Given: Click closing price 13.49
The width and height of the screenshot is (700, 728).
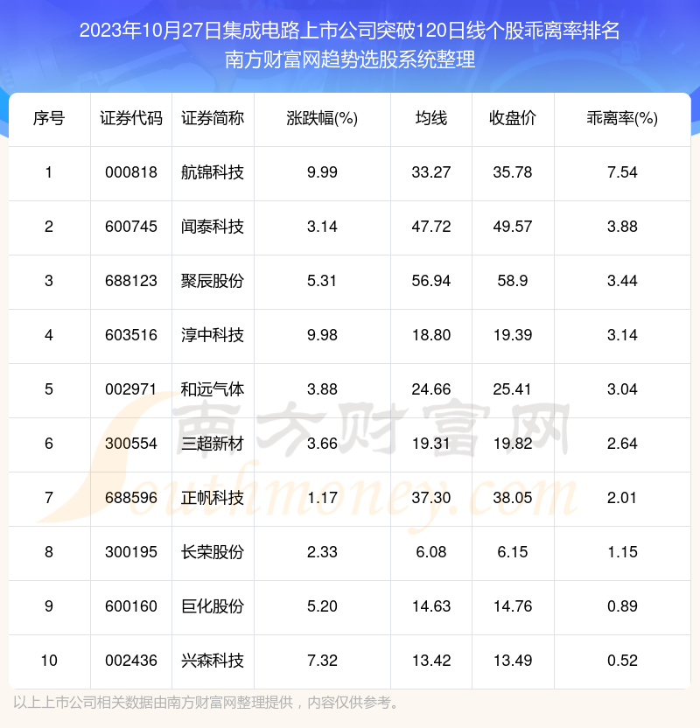Looking at the screenshot, I should click(513, 661).
